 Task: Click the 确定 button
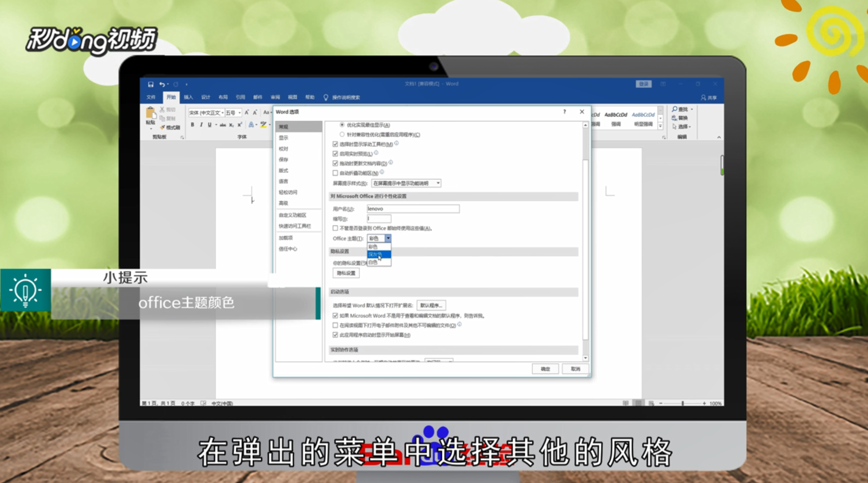pos(545,369)
